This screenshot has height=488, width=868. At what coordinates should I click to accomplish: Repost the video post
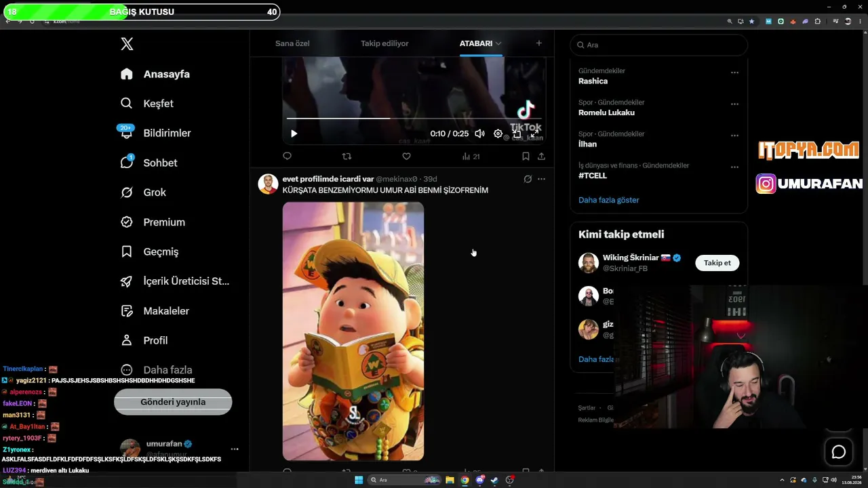click(x=347, y=157)
